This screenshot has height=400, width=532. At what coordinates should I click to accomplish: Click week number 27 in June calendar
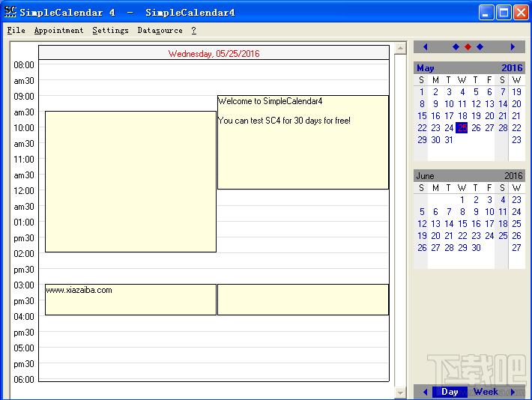(x=516, y=247)
